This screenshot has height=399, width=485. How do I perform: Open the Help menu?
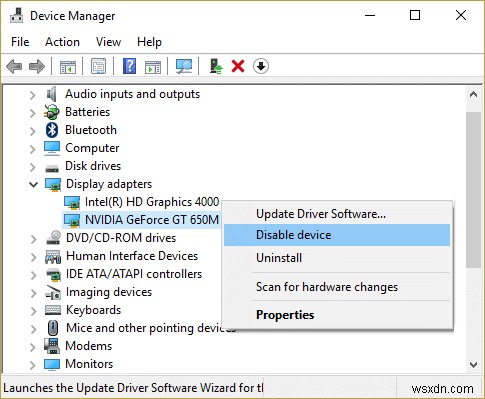149,42
